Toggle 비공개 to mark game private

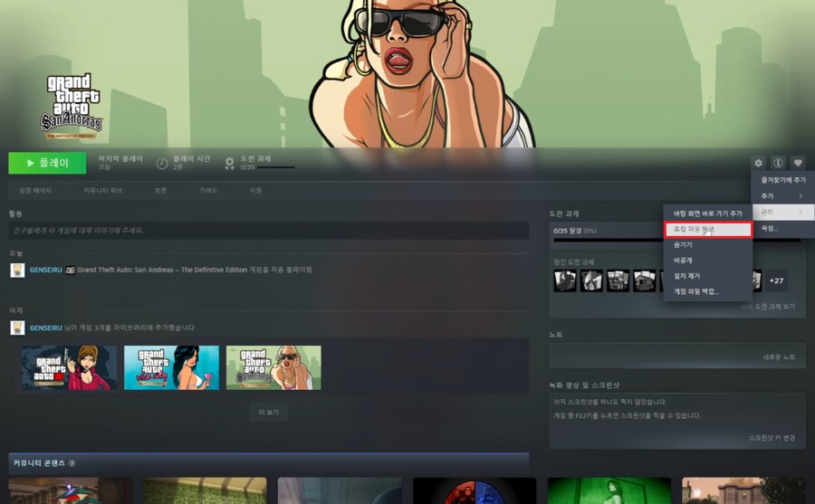[683, 261]
